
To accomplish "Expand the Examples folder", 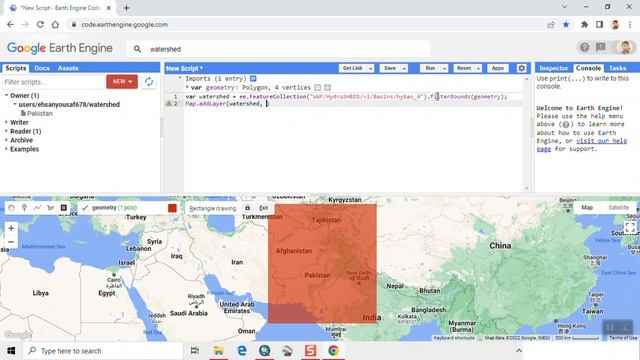I will coord(7,149).
